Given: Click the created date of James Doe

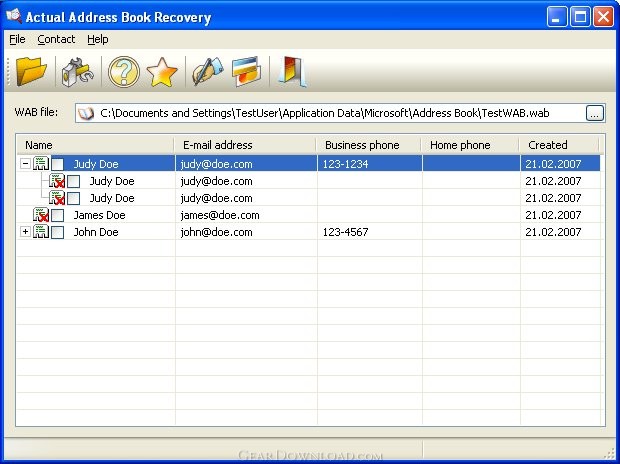Looking at the screenshot, I should [553, 215].
